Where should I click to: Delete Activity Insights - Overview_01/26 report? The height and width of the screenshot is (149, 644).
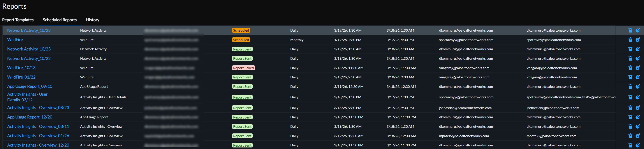(630, 136)
